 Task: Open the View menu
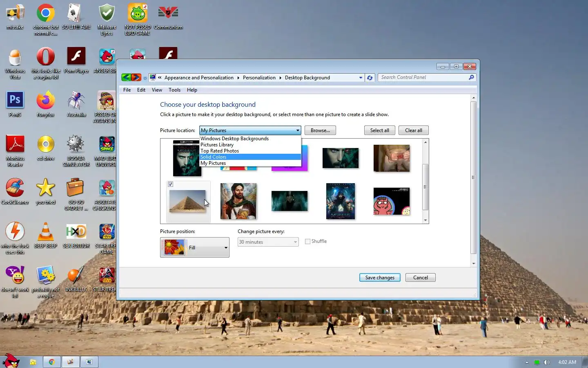tap(157, 90)
